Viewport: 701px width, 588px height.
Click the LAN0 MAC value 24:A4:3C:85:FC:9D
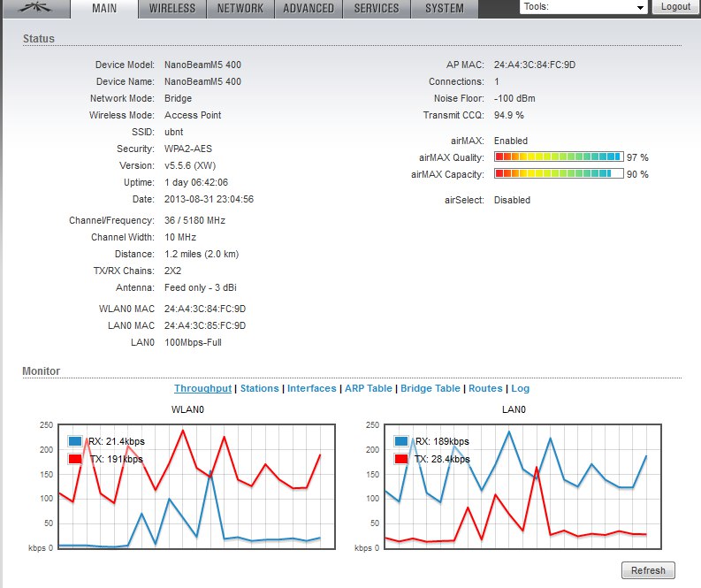205,325
